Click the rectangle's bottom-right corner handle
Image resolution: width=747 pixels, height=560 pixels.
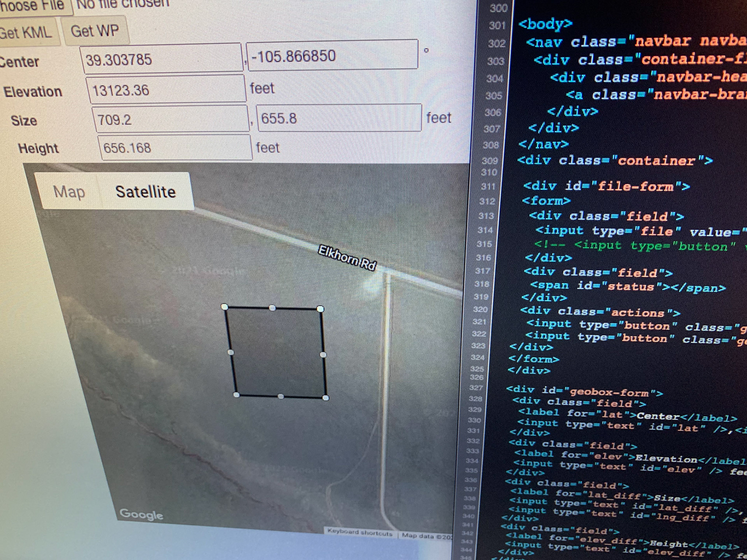326,397
